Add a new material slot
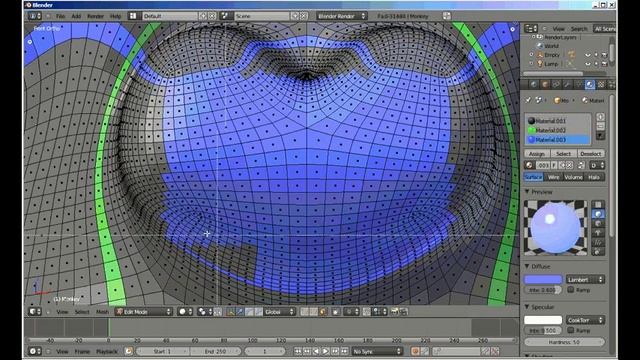 [600, 117]
